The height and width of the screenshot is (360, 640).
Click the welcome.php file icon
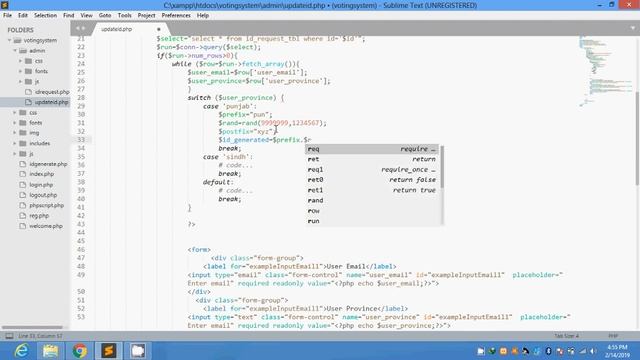22,226
